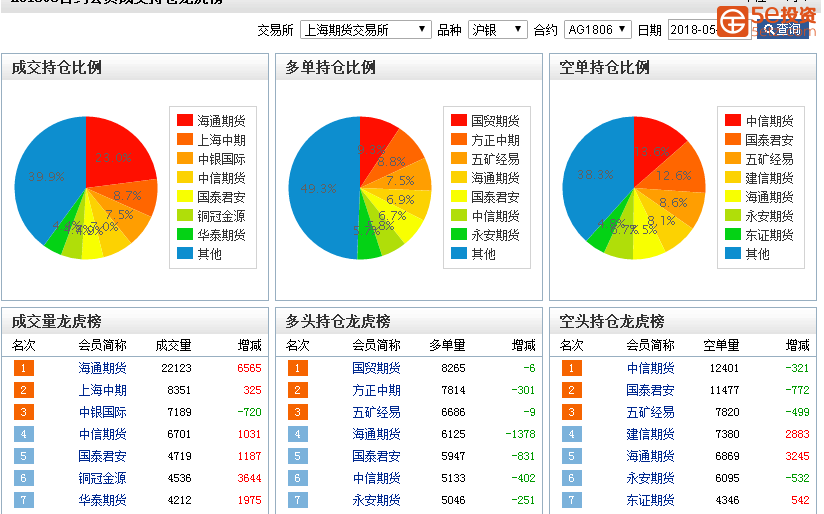Open 五矿经易 link in 多头持仓龙虎榜
This screenshot has width=824, height=514.
(x=376, y=412)
